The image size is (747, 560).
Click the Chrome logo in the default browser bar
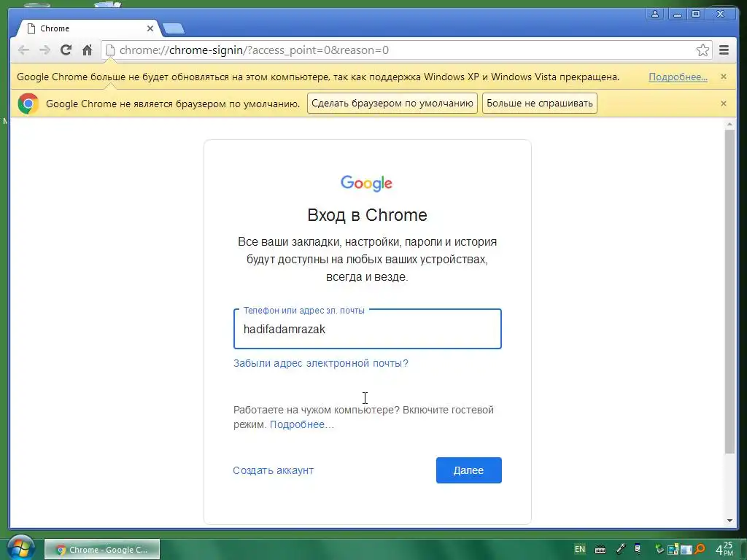28,104
